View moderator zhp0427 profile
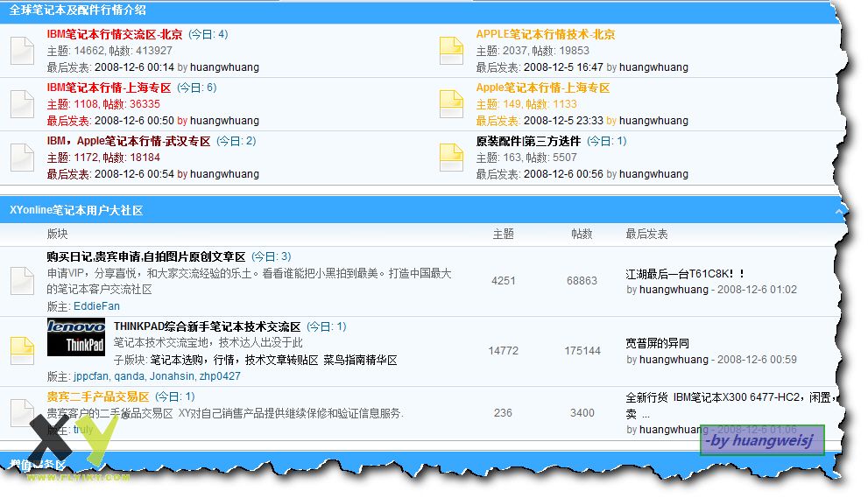The height and width of the screenshot is (498, 868). pyautogui.click(x=220, y=376)
